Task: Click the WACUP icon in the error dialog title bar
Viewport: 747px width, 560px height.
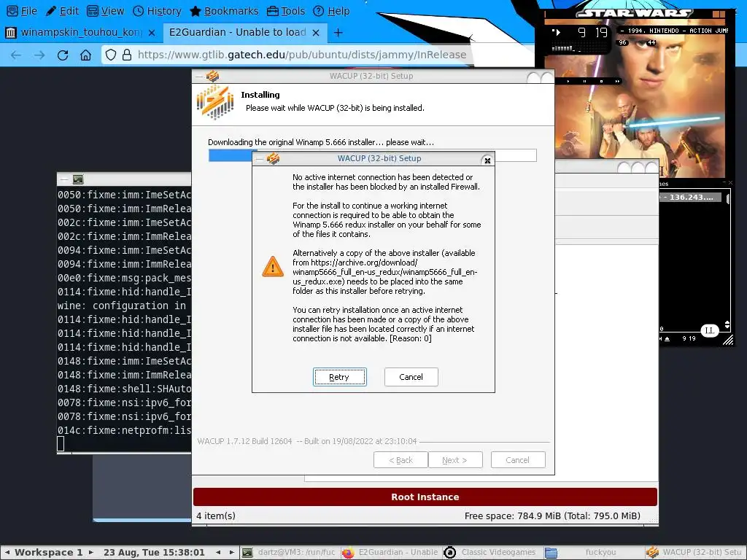Action: pyautogui.click(x=273, y=158)
